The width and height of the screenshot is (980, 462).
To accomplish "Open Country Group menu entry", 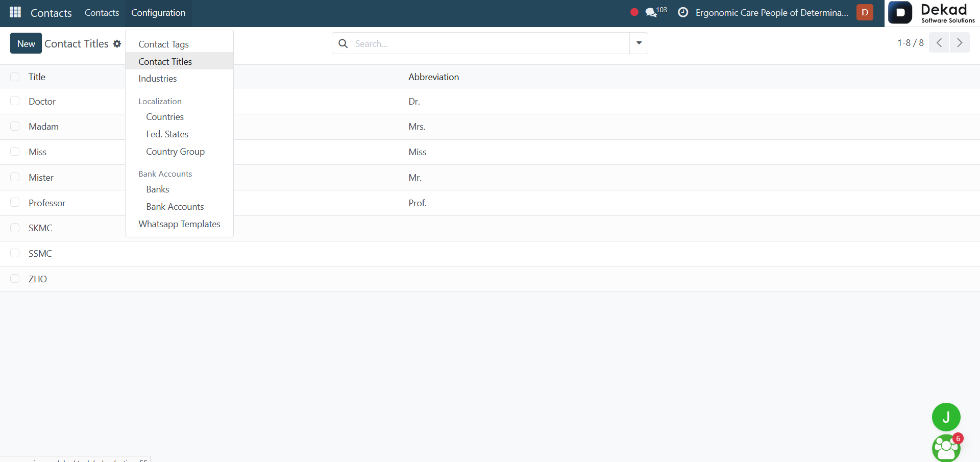I will [179, 152].
